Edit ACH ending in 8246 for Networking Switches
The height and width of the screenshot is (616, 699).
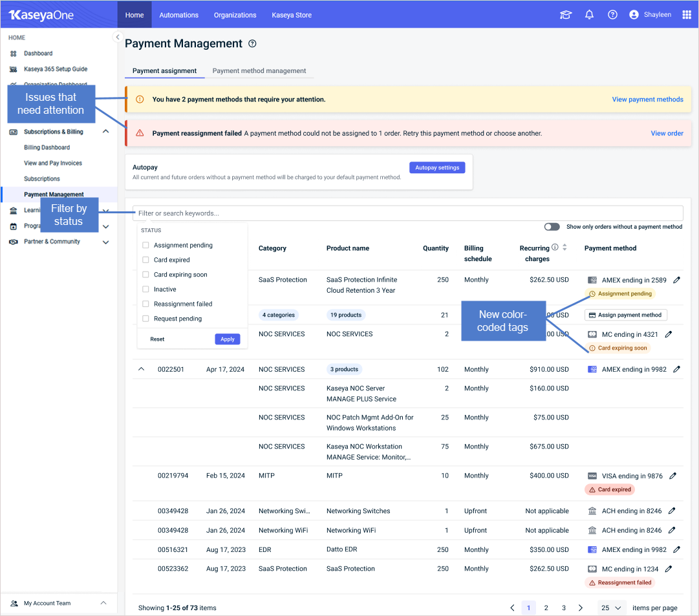point(672,511)
